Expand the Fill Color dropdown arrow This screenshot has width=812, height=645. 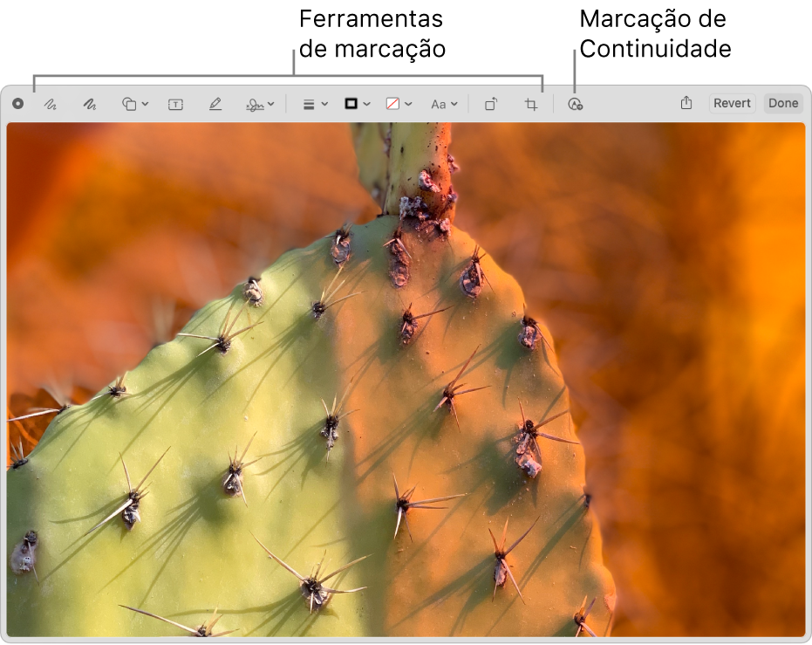[408, 104]
